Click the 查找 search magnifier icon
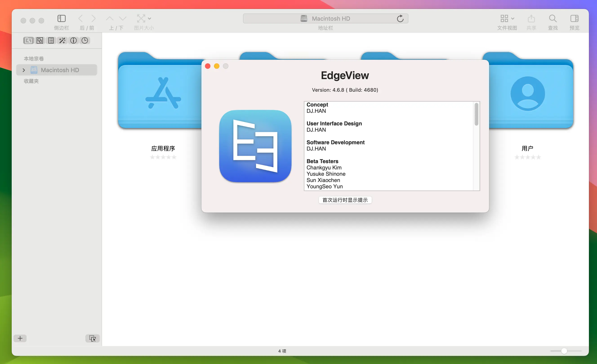 tap(553, 19)
